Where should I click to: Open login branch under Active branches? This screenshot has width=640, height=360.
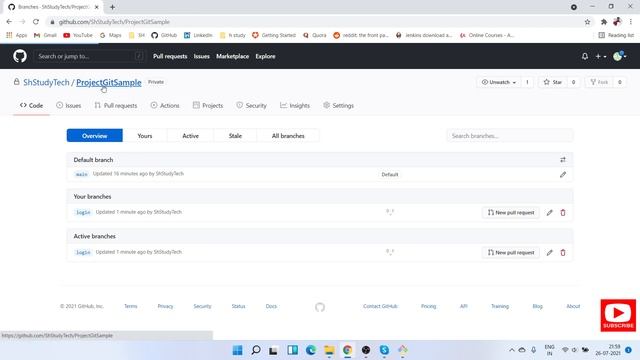[83, 252]
